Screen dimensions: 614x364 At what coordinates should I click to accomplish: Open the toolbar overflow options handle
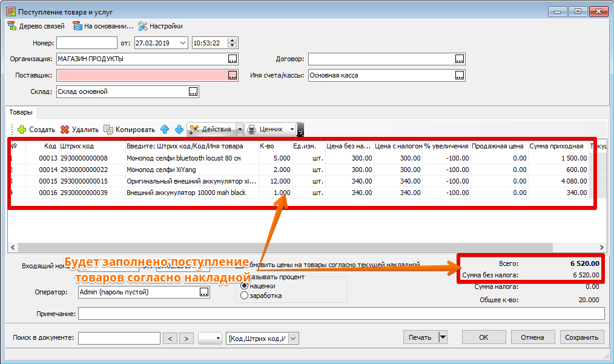pos(300,129)
